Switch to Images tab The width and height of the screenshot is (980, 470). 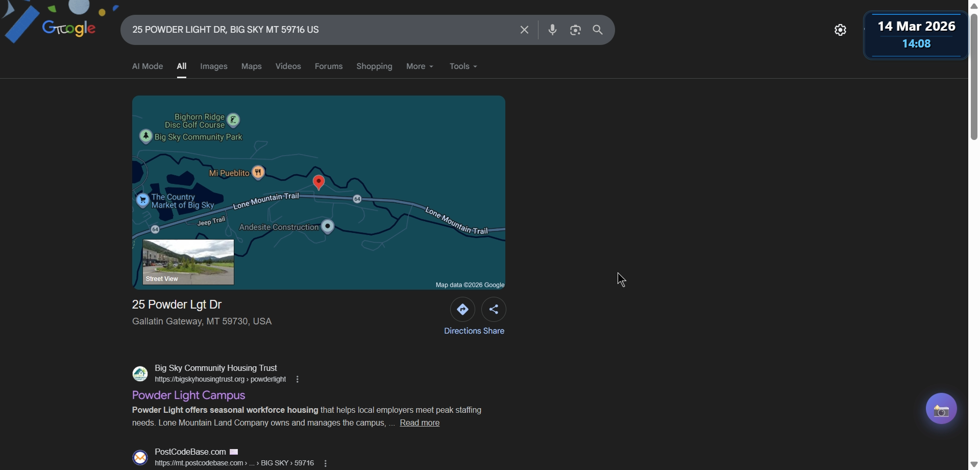pos(214,66)
